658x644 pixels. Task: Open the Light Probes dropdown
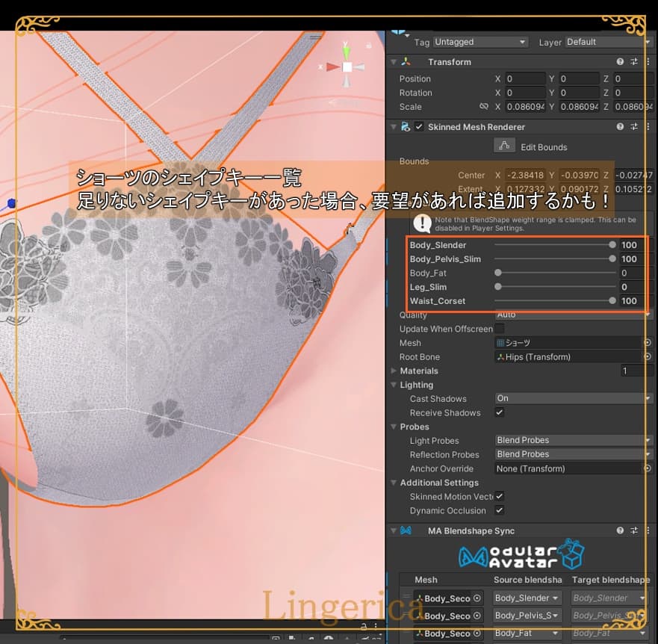(x=573, y=441)
